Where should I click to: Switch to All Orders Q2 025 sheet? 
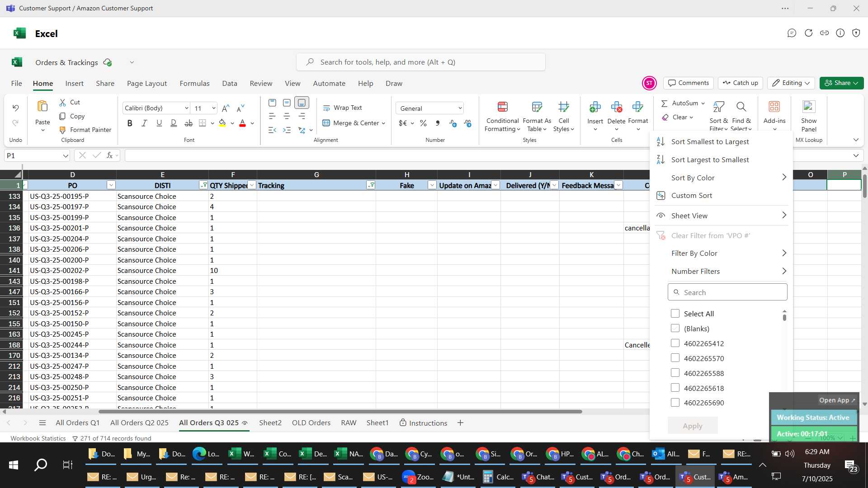[x=139, y=423]
